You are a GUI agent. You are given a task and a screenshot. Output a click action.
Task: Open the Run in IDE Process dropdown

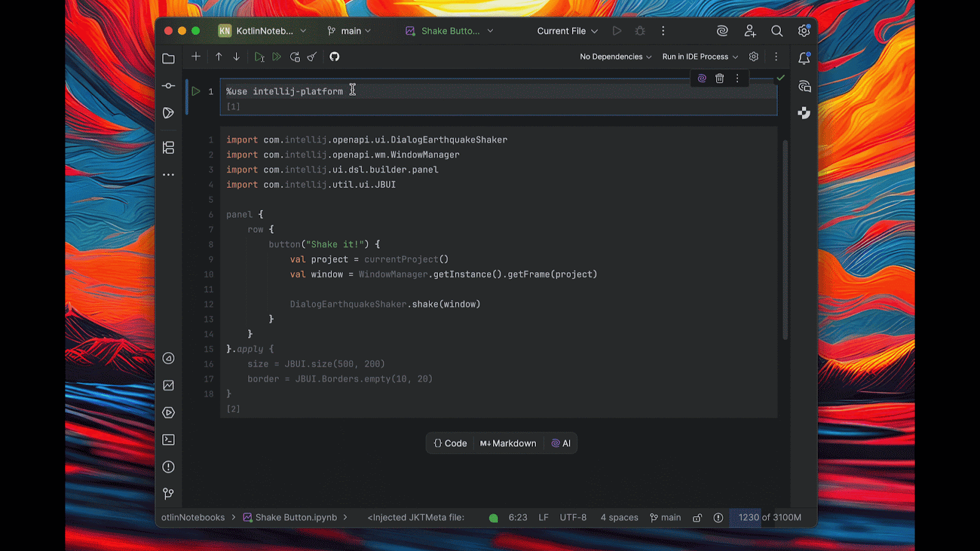[699, 57]
